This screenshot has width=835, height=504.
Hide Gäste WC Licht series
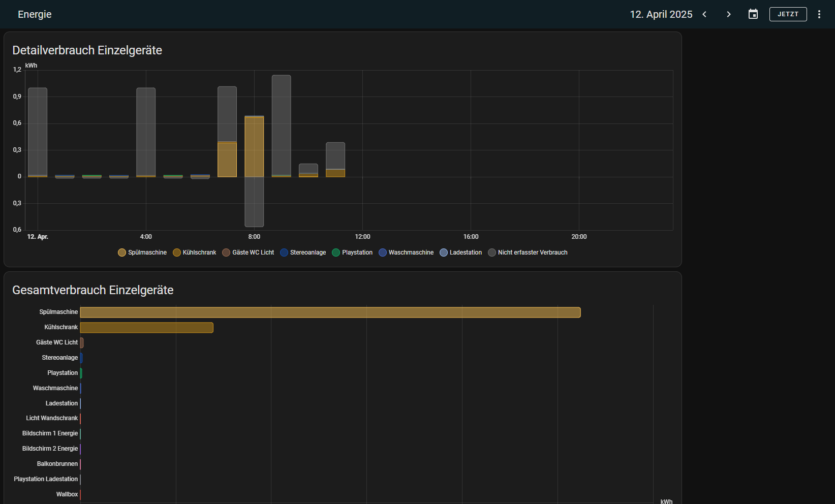pos(248,253)
